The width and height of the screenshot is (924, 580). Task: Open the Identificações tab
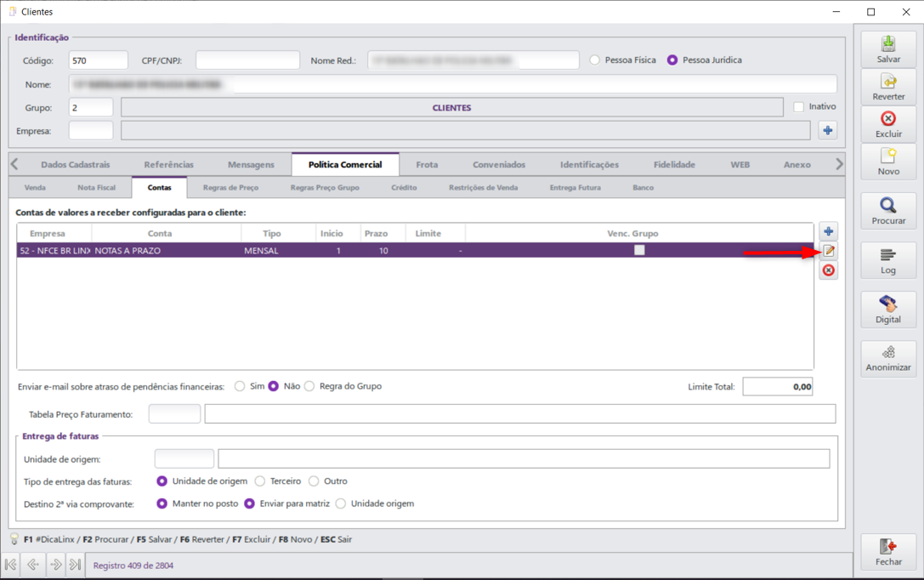point(589,164)
